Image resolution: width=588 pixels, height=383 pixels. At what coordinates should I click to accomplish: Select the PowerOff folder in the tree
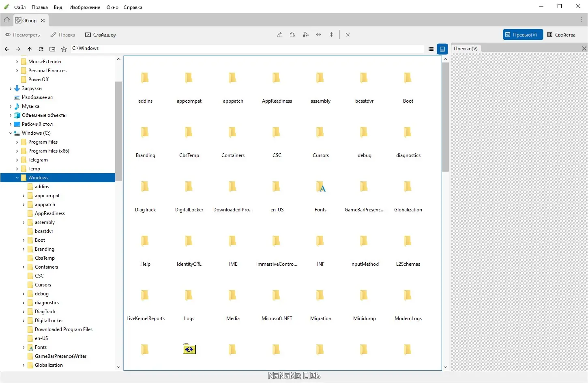pyautogui.click(x=38, y=80)
